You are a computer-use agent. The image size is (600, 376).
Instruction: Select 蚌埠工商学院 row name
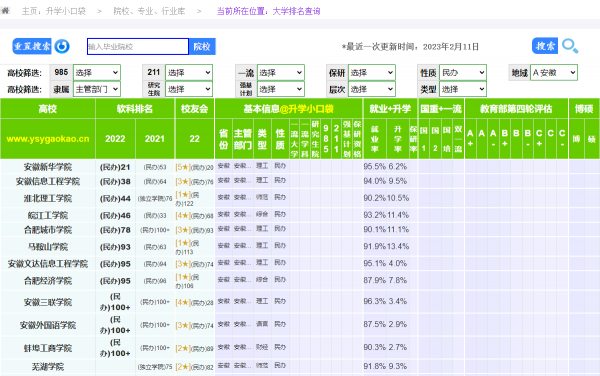pos(48,348)
